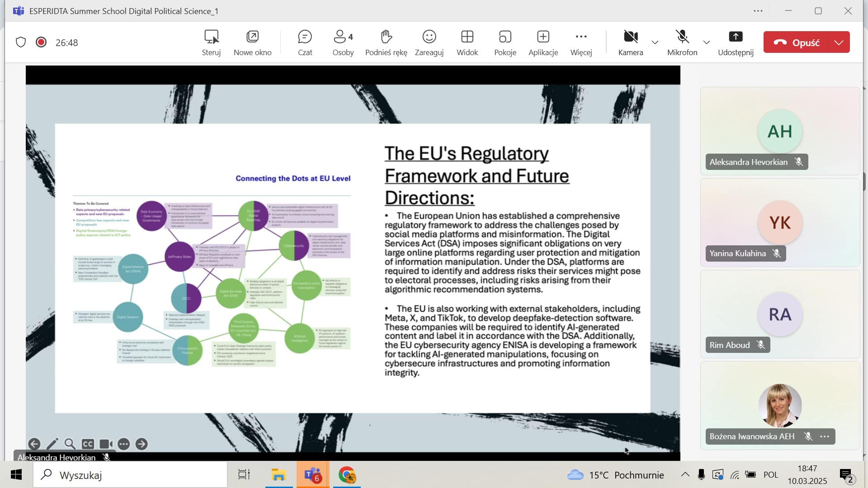Open the Aplikacje menu

tap(543, 43)
